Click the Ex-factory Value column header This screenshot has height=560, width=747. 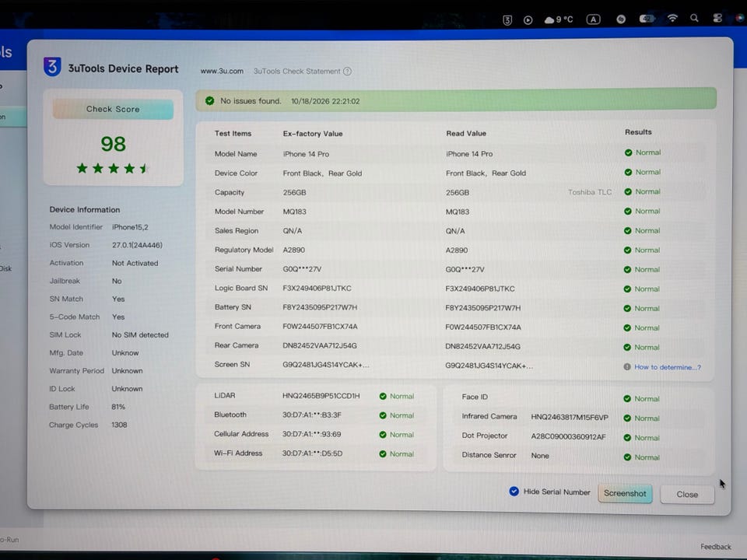click(313, 134)
